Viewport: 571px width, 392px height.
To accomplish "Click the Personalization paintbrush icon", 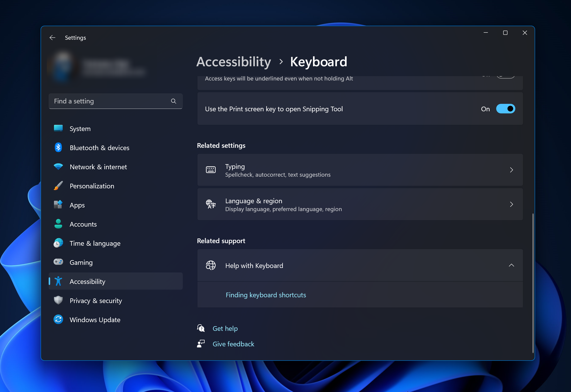I will coord(58,186).
